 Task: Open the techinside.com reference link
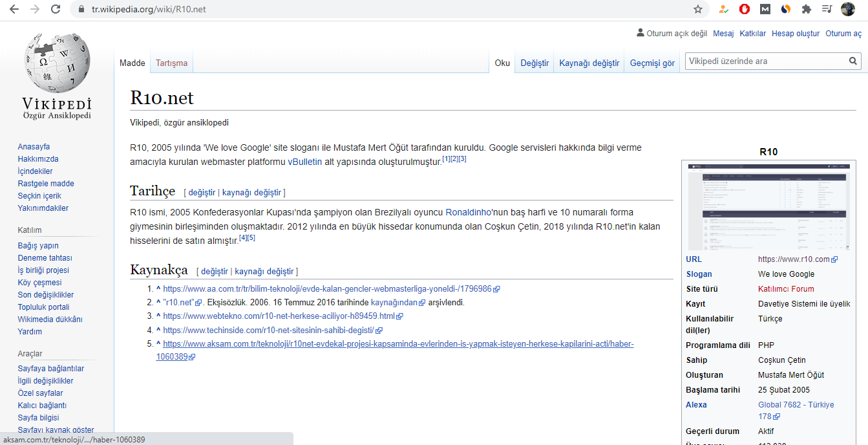(x=272, y=331)
